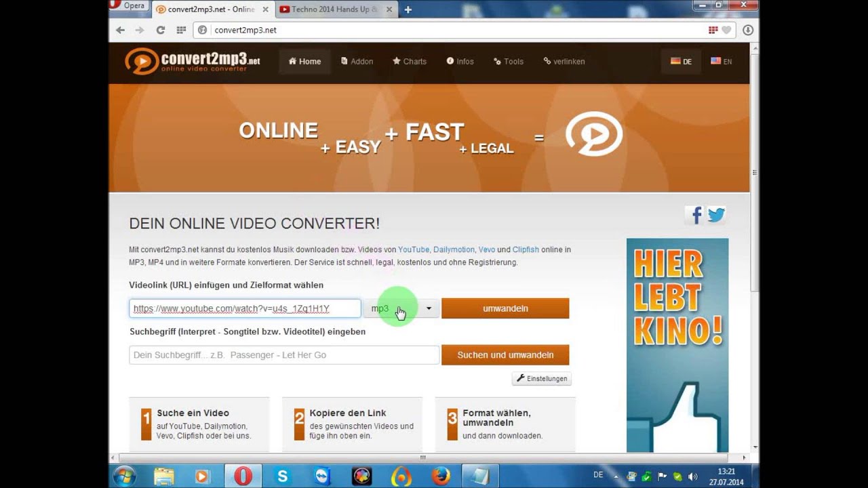Follow the Vevo link
868x488 pixels.
tap(487, 249)
